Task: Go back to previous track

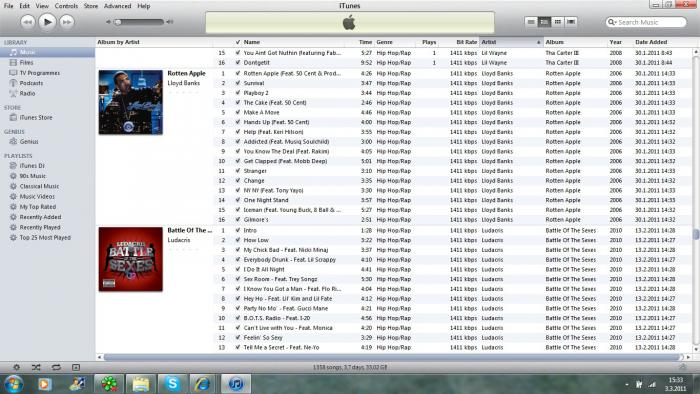Action: point(28,22)
